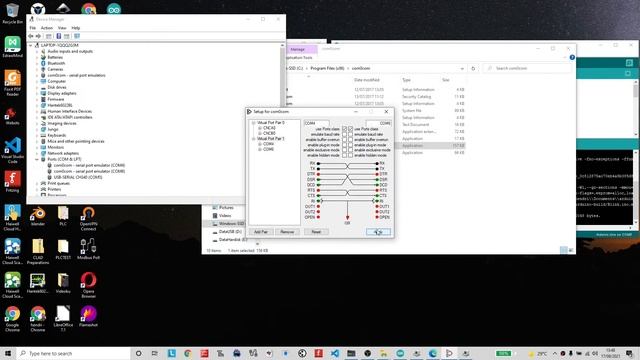Edit right port name field in setup
The width and height of the screenshot is (640, 360).
pyautogui.click(x=378, y=123)
